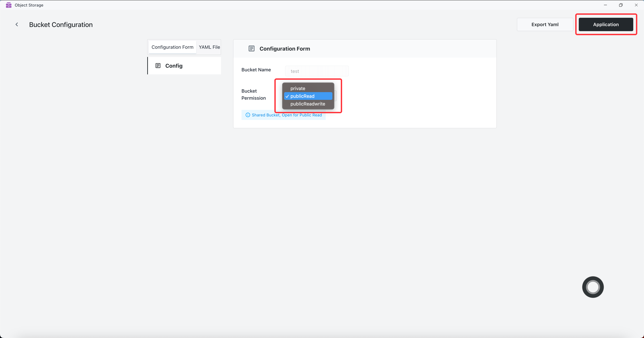Click the info icon in the shared bucket notice
644x338 pixels.
coord(248,115)
